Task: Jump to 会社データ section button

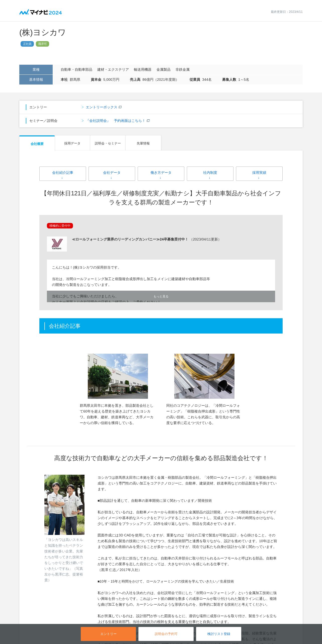Action: coord(112,174)
